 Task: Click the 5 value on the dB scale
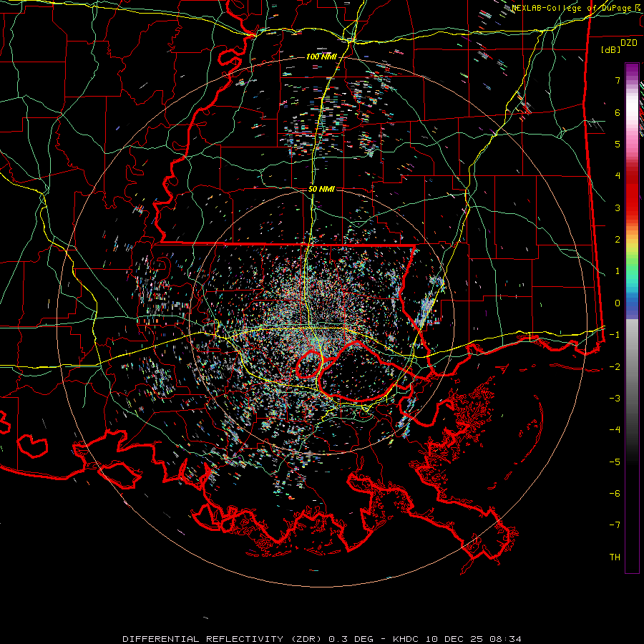618,144
